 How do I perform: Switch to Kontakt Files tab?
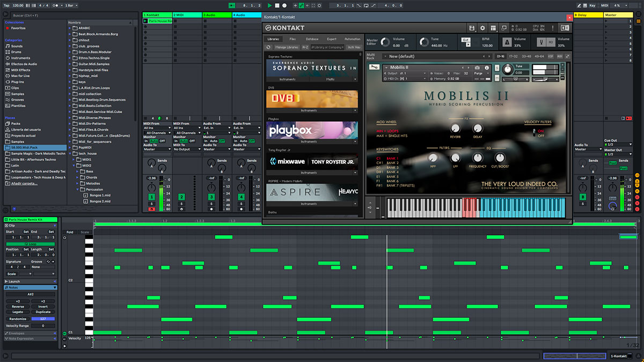pos(292,39)
